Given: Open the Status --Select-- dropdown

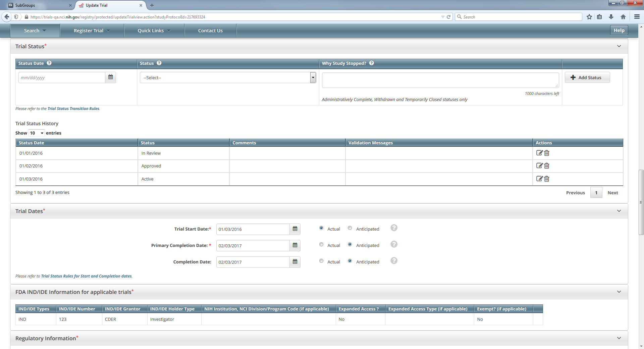Looking at the screenshot, I should (228, 78).
